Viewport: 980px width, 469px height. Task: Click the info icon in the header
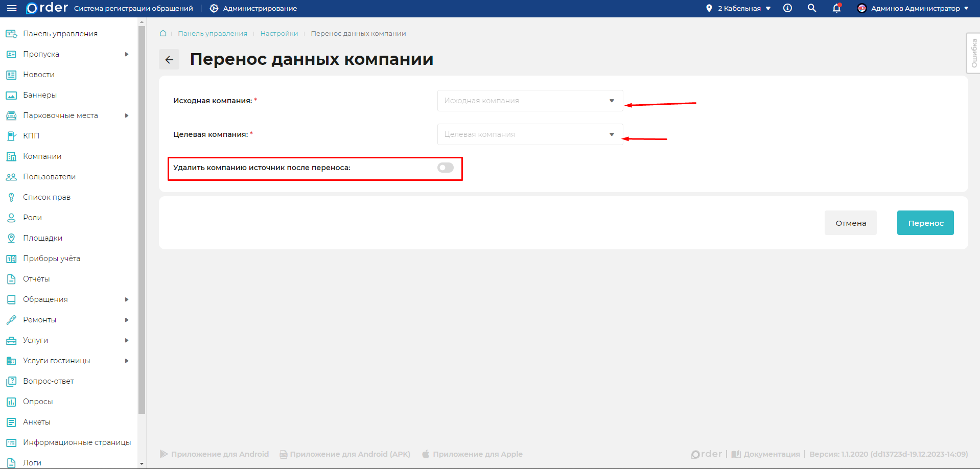click(787, 8)
